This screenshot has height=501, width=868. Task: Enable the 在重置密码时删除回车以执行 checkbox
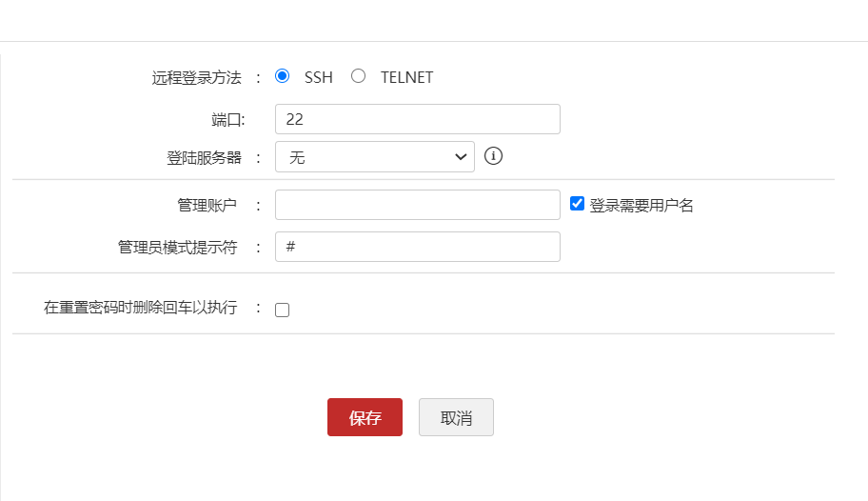pos(282,310)
